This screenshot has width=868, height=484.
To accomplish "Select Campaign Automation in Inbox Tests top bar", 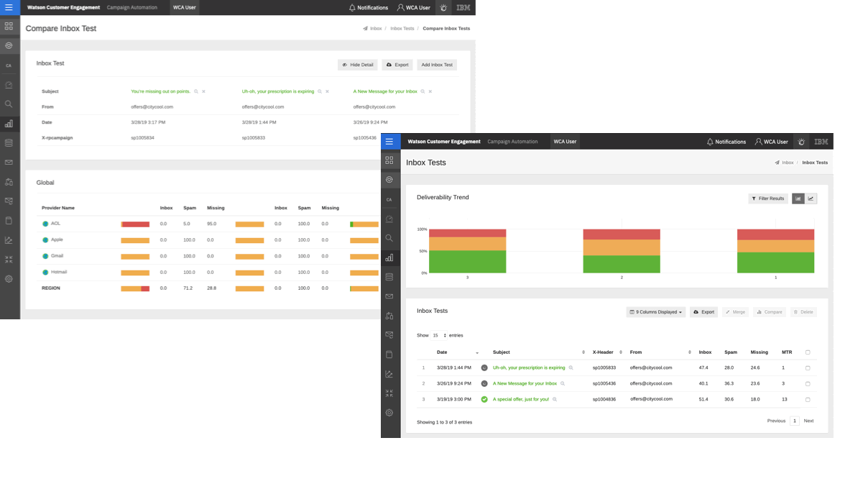I will [512, 142].
